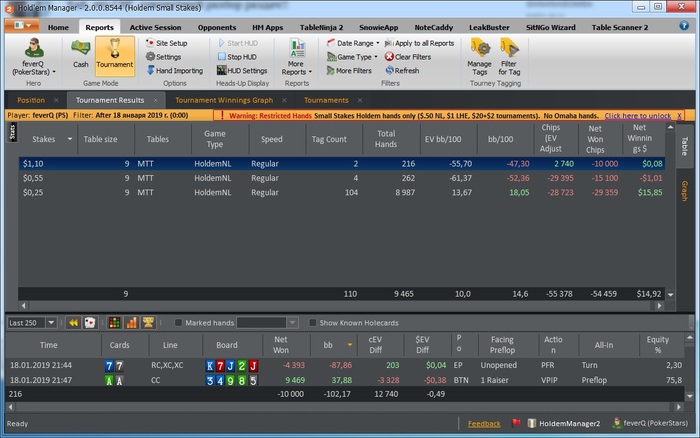Open the Stakes column dropdown arrow
This screenshot has height=438, width=700.
[x=70, y=139]
